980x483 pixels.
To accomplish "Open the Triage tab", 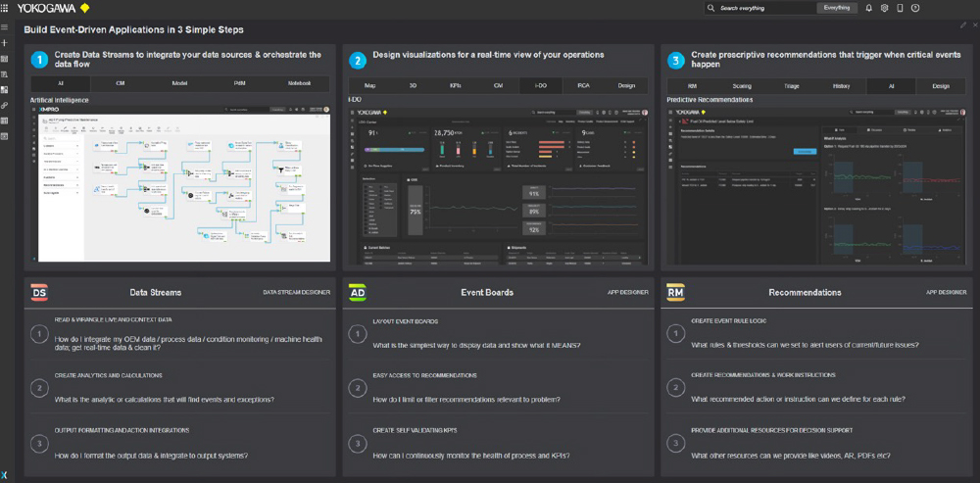I will click(791, 85).
